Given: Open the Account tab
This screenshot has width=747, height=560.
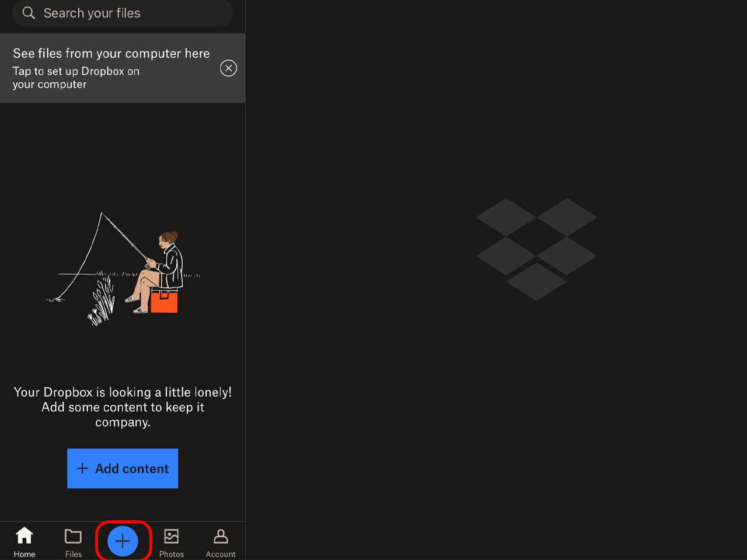Looking at the screenshot, I should (221, 542).
